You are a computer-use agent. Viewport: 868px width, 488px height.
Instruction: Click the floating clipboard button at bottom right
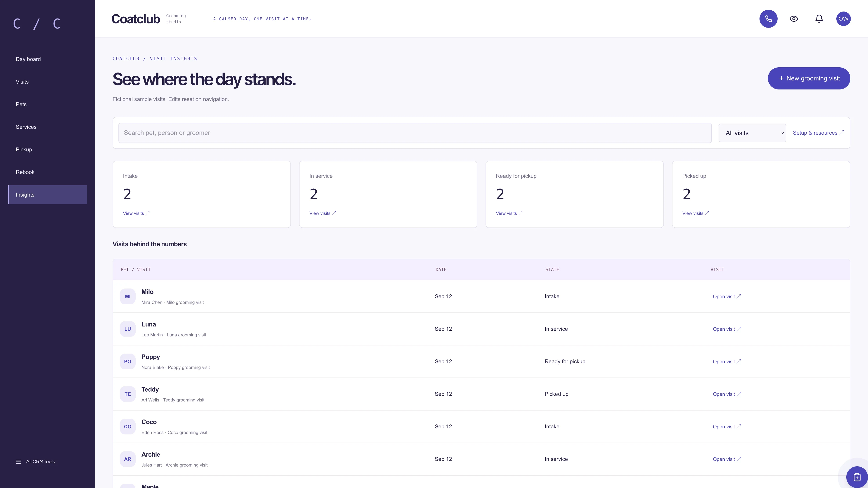click(x=857, y=477)
